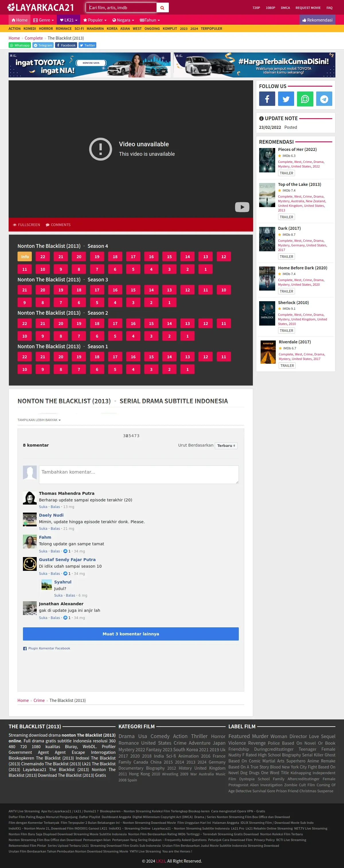Click 1080P link in header
The width and height of the screenshot is (344, 868).
[x=270, y=8]
